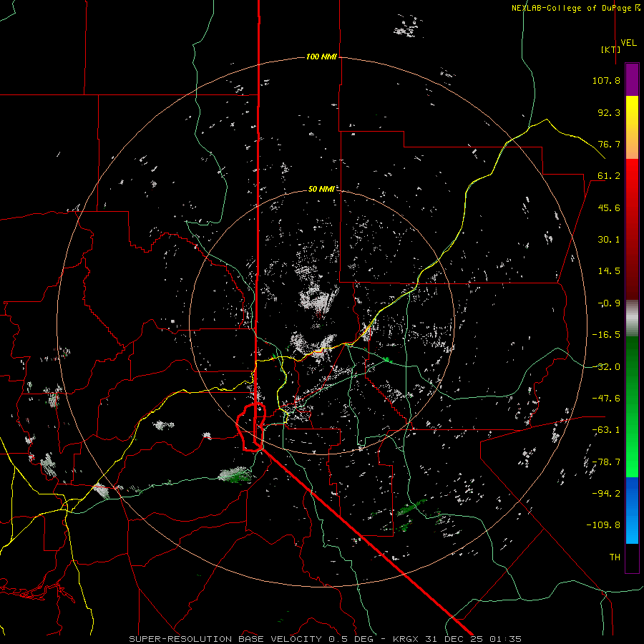Select the 14.5 legend value
This screenshot has height=644, width=644.
tap(609, 271)
